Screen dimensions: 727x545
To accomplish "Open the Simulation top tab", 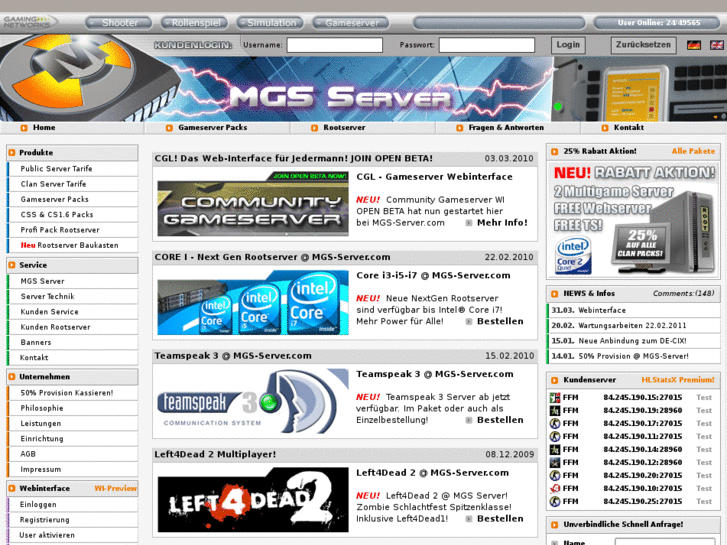I will coord(271,23).
